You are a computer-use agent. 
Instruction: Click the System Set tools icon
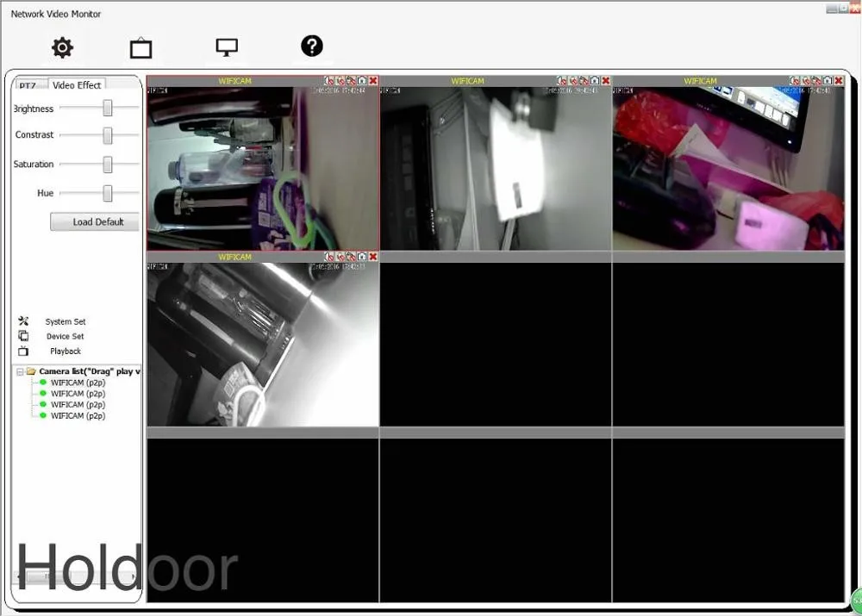(x=23, y=320)
